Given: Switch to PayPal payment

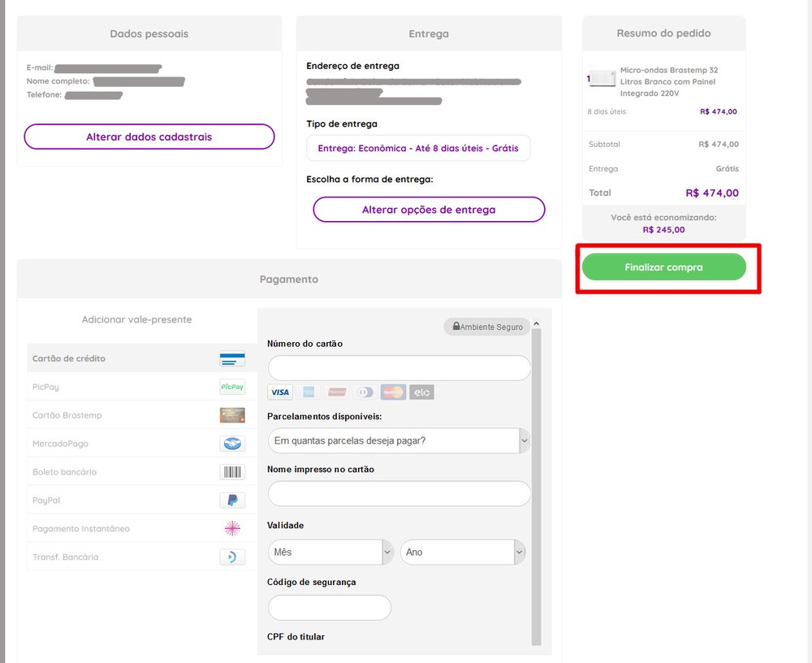Looking at the screenshot, I should click(x=142, y=500).
